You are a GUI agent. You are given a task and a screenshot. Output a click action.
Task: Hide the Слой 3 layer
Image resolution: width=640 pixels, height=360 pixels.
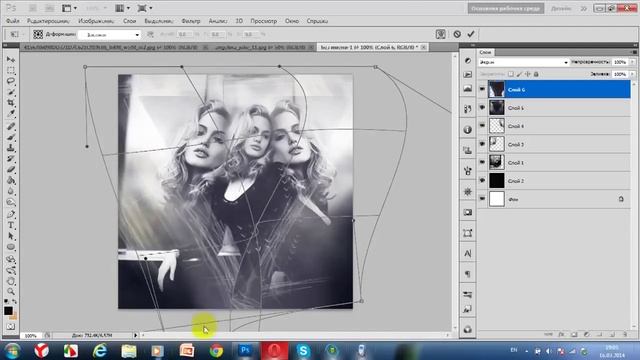coord(482,144)
